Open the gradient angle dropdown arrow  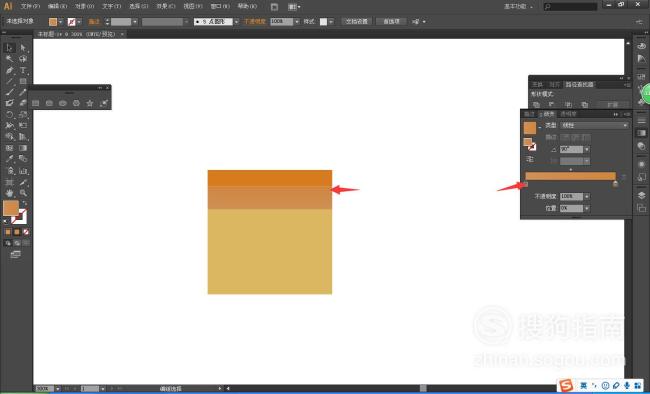click(x=587, y=150)
